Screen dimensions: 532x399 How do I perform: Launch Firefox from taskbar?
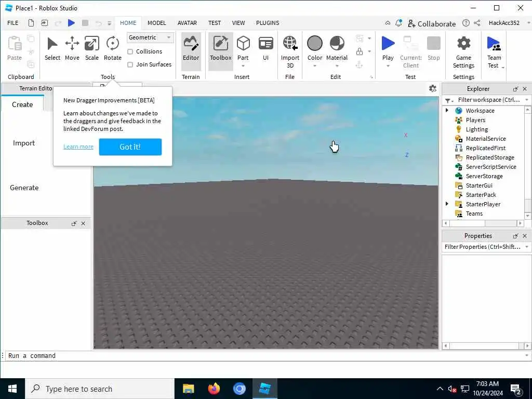(214, 389)
